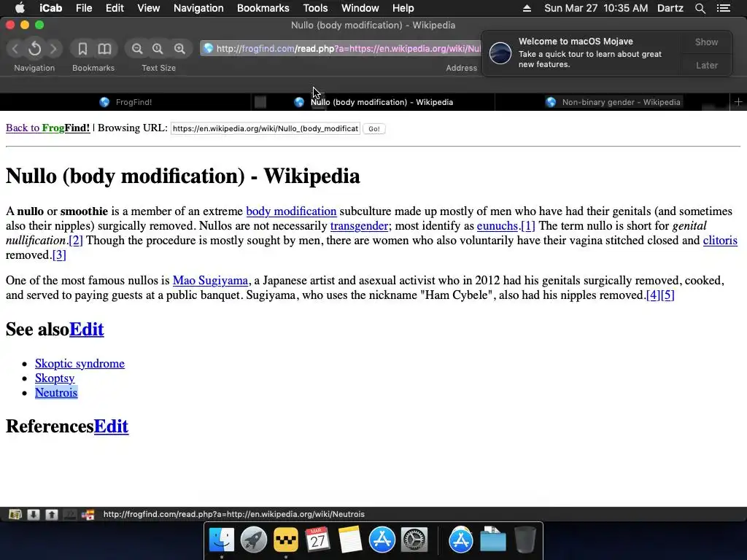Image resolution: width=747 pixels, height=560 pixels.
Task: Switch to the FrogFind! tab
Action: (x=125, y=102)
